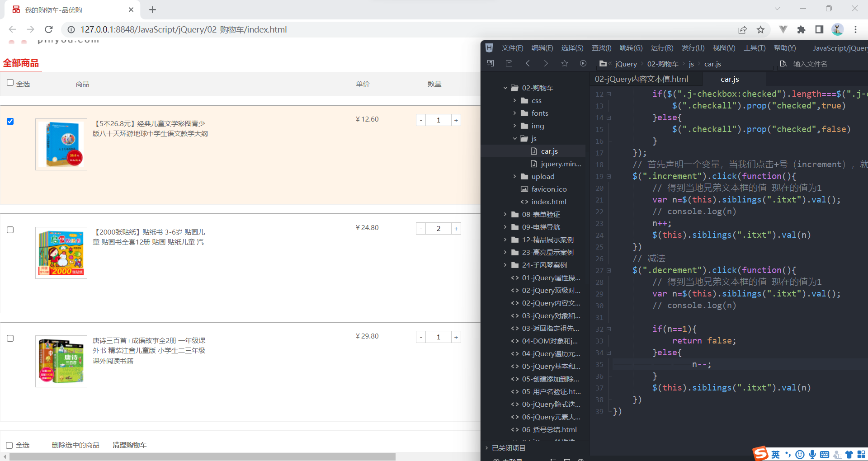The image size is (868, 461).
Task: Click the star favorite icon in HBuilderX
Action: 564,63
